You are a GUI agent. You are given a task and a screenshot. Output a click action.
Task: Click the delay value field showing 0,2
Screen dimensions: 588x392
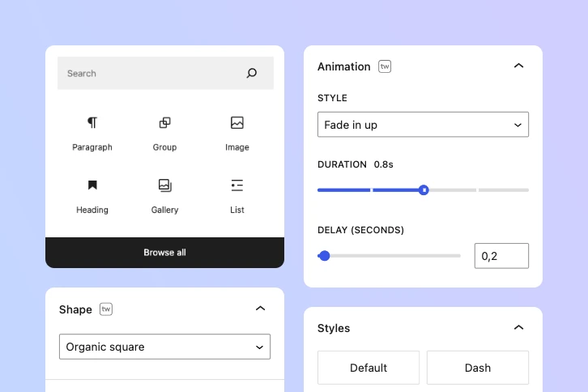[x=501, y=256]
